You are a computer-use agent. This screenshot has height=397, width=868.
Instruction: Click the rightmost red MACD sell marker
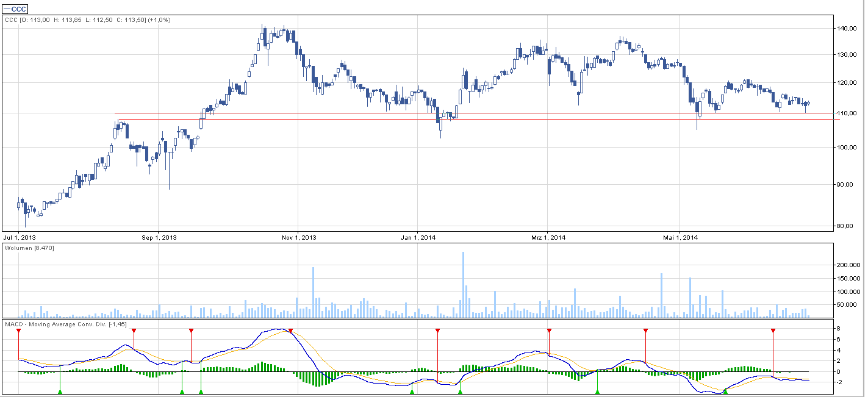coord(773,331)
